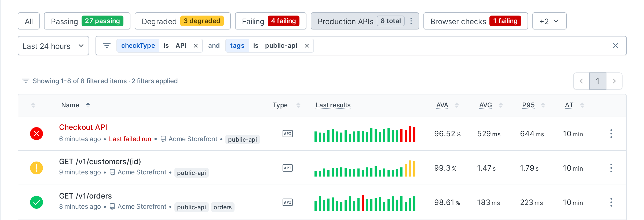
Task: Click the tags filter key
Action: [x=237, y=46]
